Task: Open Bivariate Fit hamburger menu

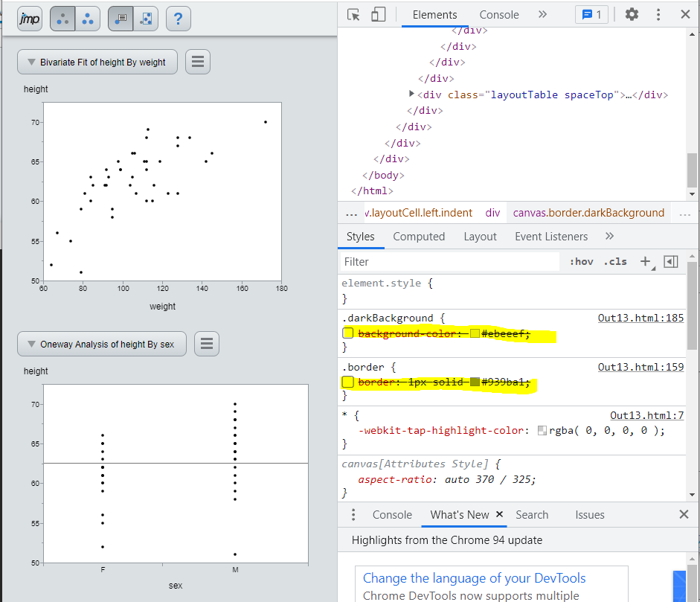Action: [197, 62]
